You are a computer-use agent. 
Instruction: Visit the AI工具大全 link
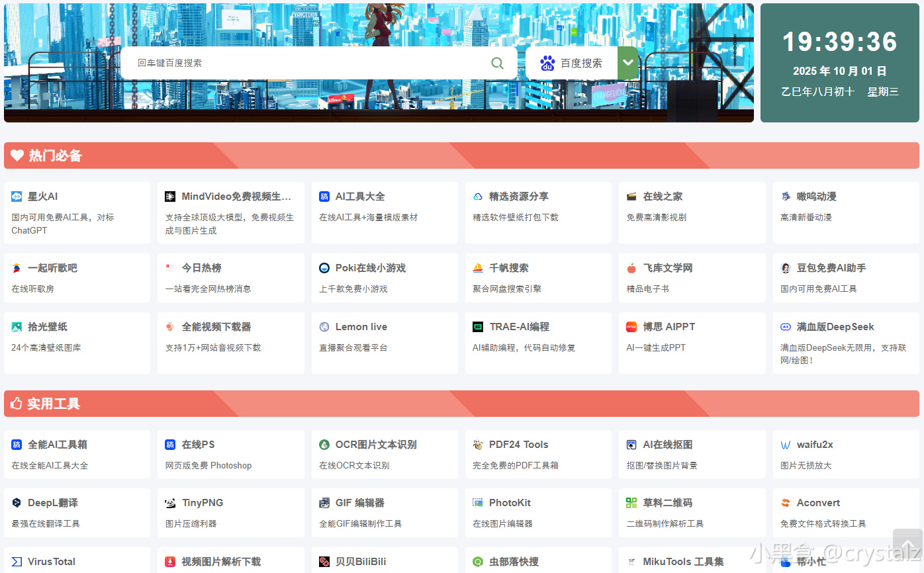coord(360,197)
